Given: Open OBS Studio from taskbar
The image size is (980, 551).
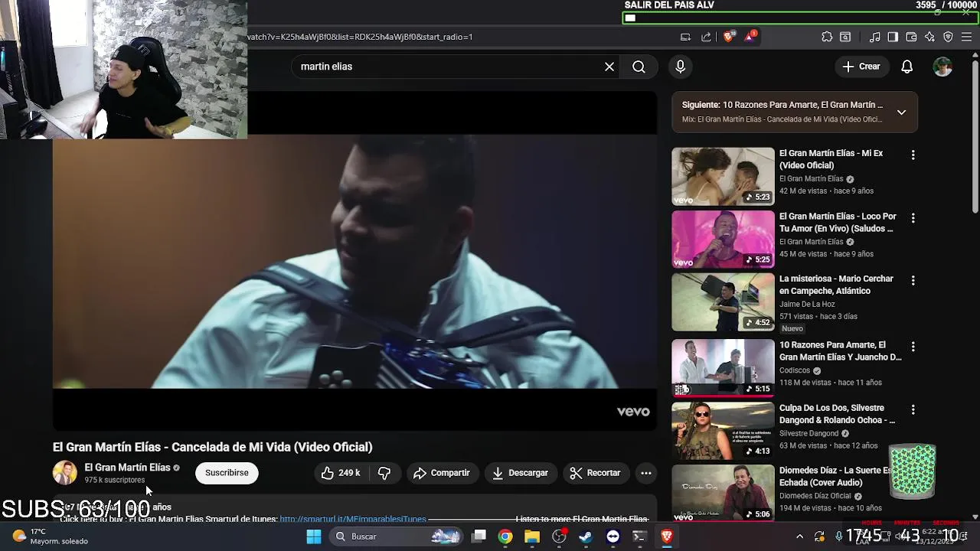Looking at the screenshot, I should (559, 536).
